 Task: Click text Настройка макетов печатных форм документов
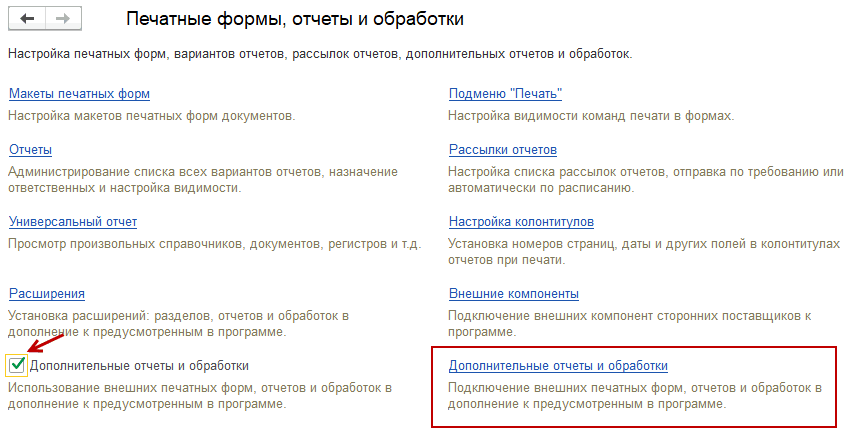(x=151, y=116)
